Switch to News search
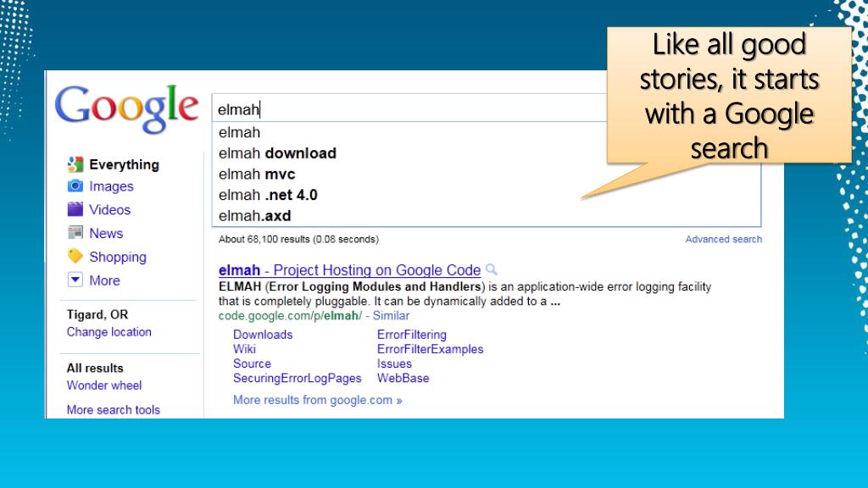 tap(106, 233)
